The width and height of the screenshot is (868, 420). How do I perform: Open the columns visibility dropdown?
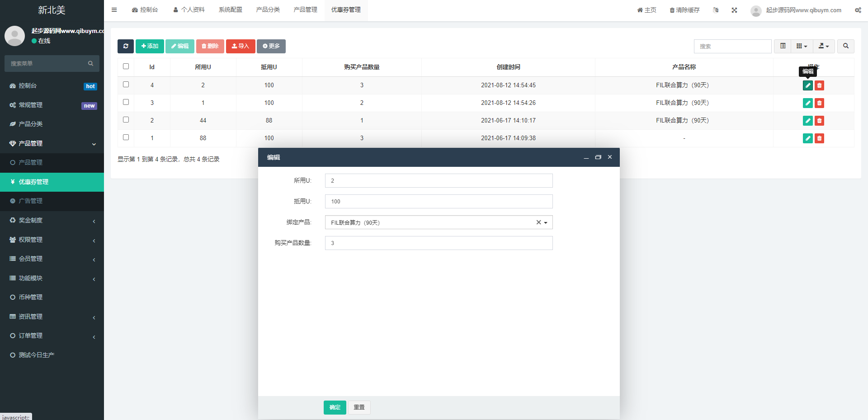click(x=802, y=46)
